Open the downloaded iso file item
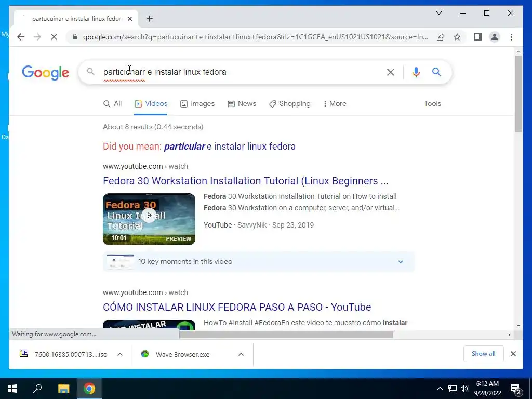532x399 pixels. (x=63, y=354)
